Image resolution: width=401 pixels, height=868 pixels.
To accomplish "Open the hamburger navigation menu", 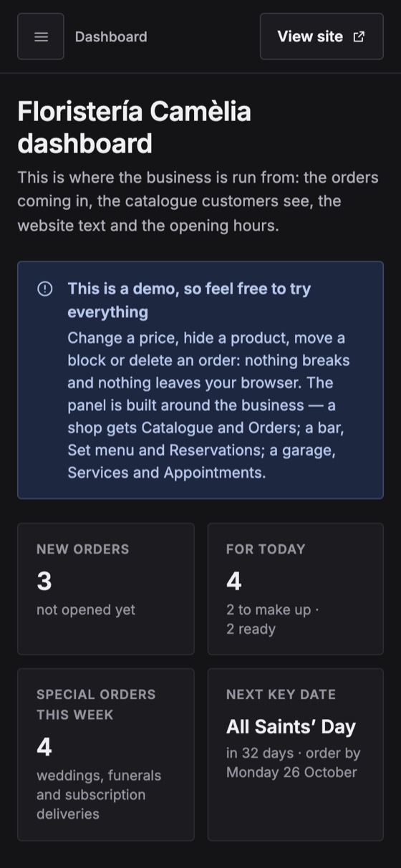I will (41, 37).
